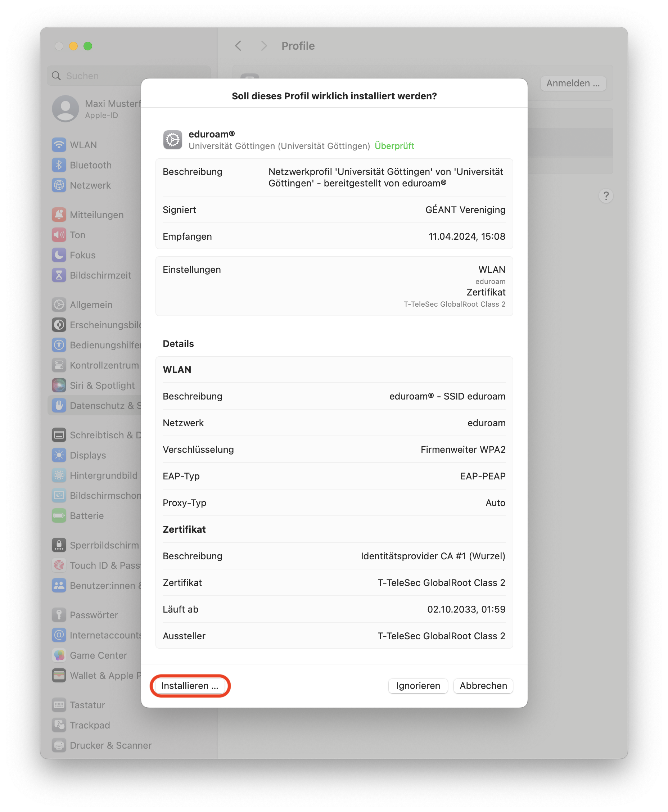Select Bildschirmzeit hourglass icon
This screenshot has width=668, height=812.
tap(59, 275)
